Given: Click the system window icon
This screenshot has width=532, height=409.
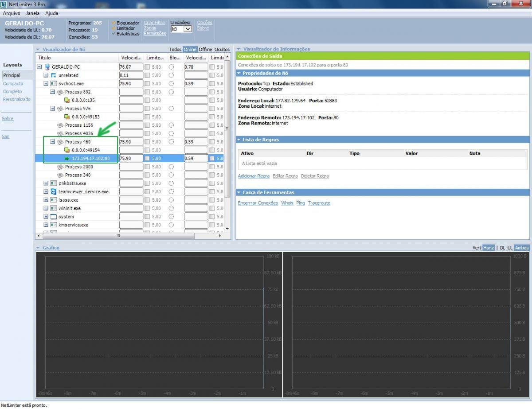Looking at the screenshot, I should click(x=54, y=217).
